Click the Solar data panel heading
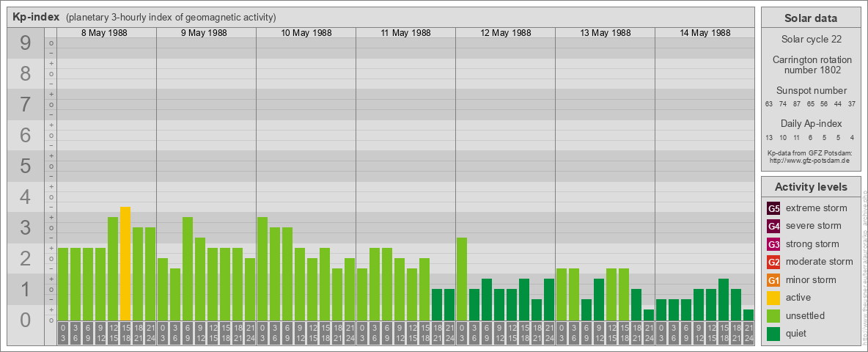Screen dimensions: 868x352 coord(811,18)
